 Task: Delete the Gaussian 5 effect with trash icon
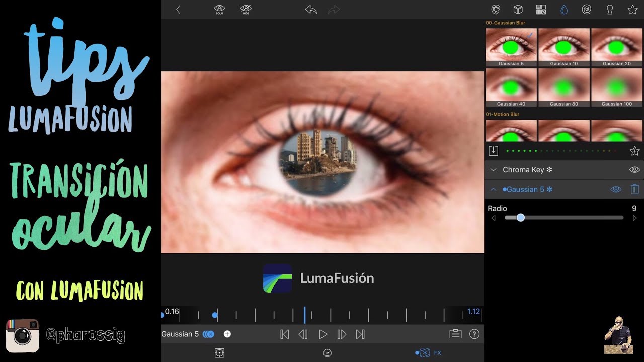click(635, 189)
